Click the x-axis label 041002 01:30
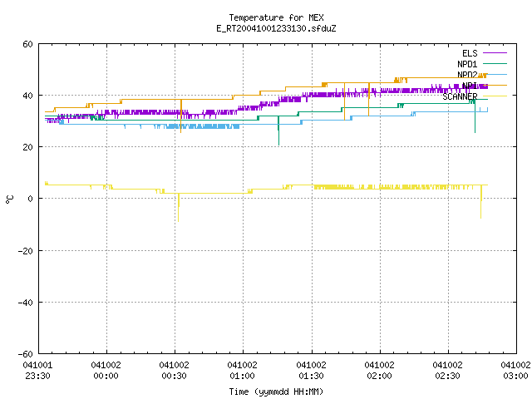 [311, 371]
